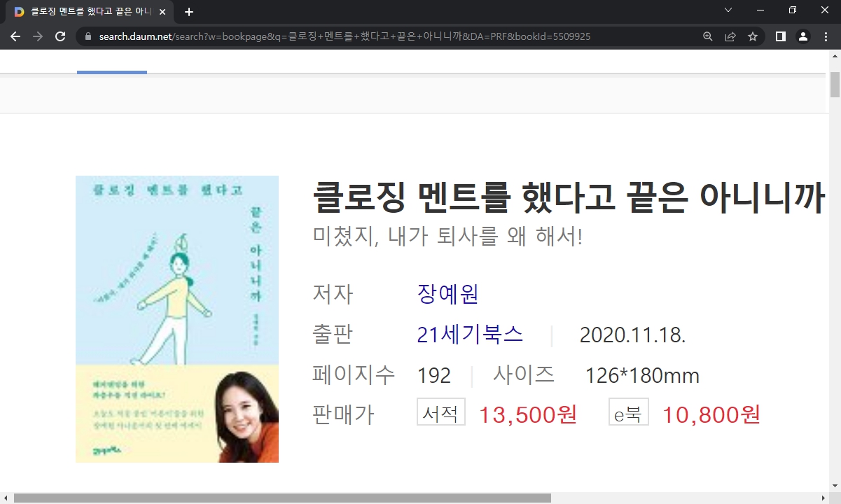
Task: Click the publication date 2020.11.18.
Action: click(x=633, y=335)
